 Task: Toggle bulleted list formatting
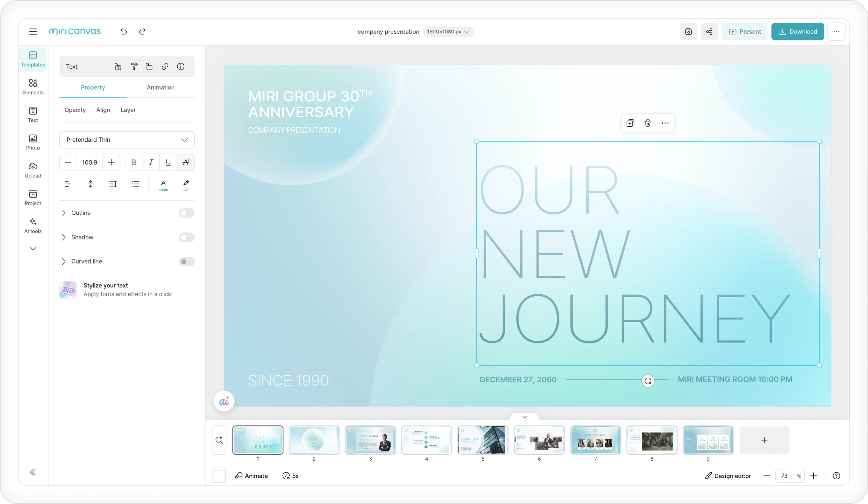[135, 184]
